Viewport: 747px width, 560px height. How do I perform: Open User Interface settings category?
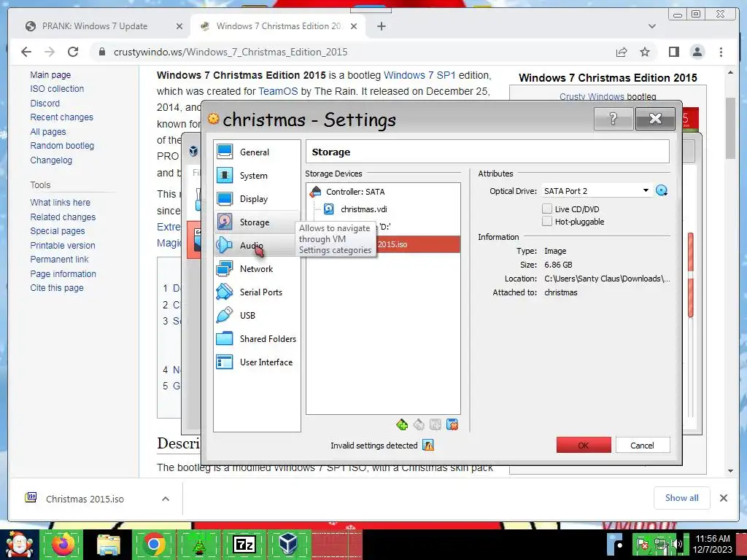coord(257,362)
